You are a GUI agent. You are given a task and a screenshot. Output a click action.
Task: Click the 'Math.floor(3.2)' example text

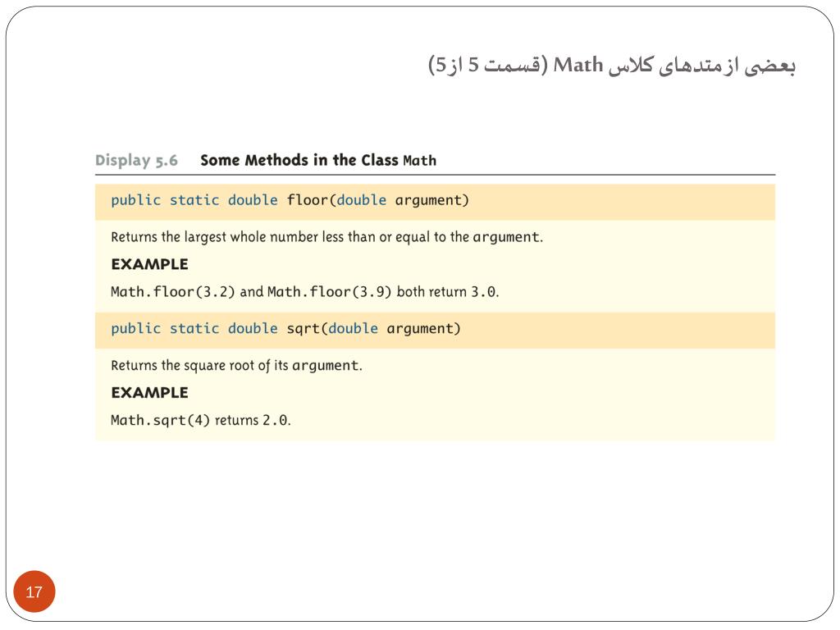[172, 292]
